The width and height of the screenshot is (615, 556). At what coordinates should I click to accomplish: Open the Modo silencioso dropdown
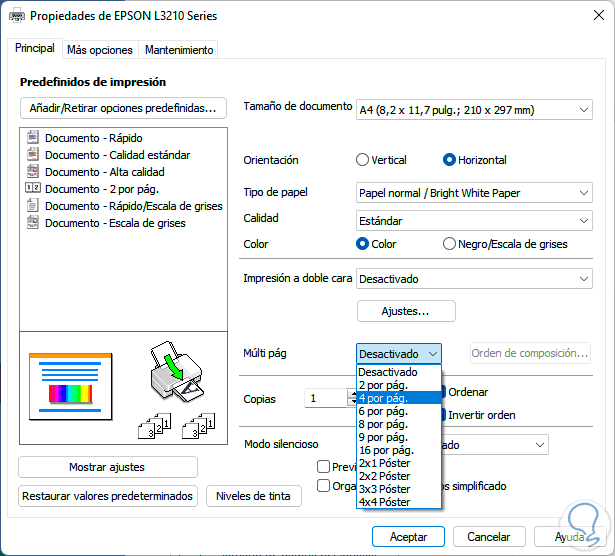[495, 445]
